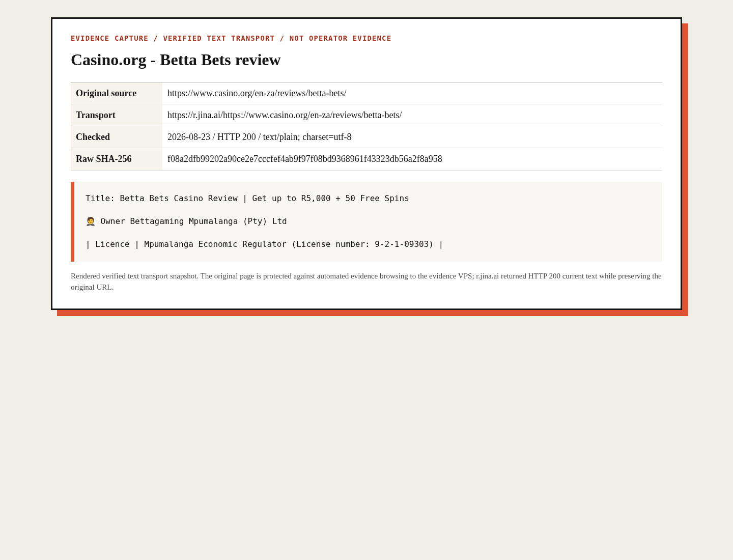Click the r.jina.ai transport URL
Image resolution: width=733 pixels, height=560 pixels.
point(285,115)
